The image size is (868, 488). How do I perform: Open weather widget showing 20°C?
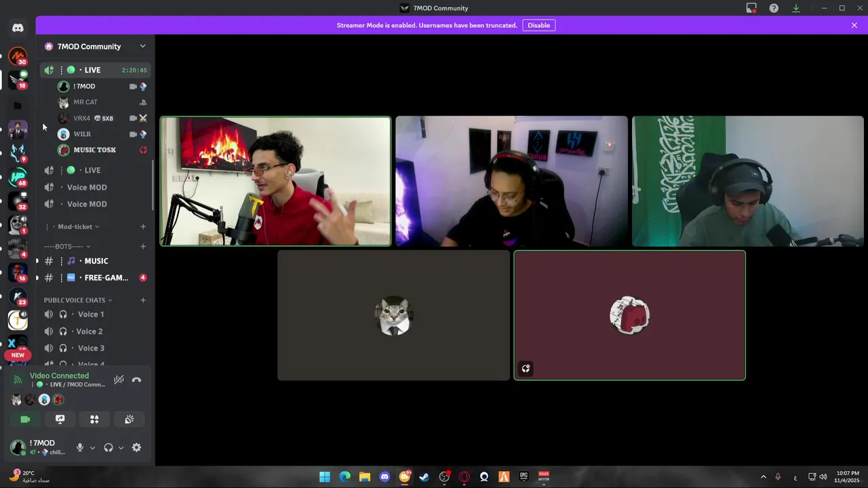click(31, 476)
